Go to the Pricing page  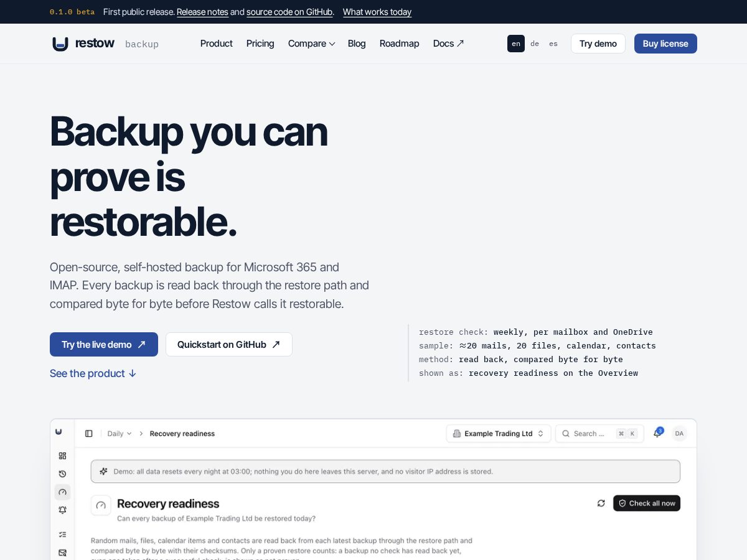[260, 44]
